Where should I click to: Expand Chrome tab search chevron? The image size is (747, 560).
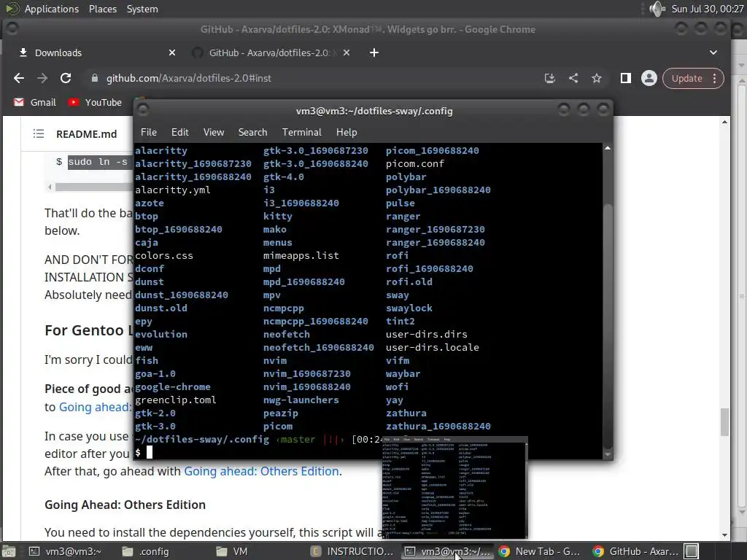(x=713, y=52)
